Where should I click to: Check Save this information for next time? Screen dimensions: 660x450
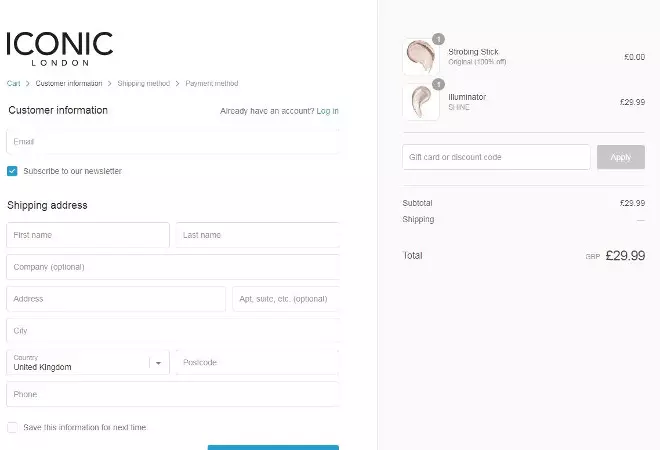pyautogui.click(x=12, y=427)
